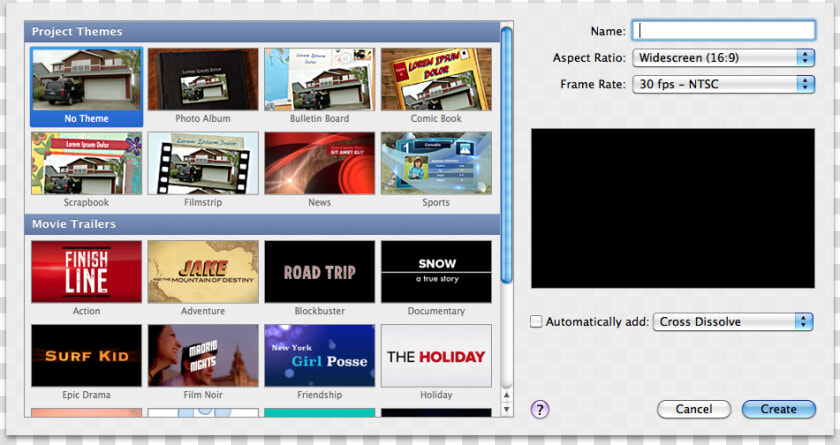Click the Film Noir label text
This screenshot has height=445, width=840.
click(203, 395)
